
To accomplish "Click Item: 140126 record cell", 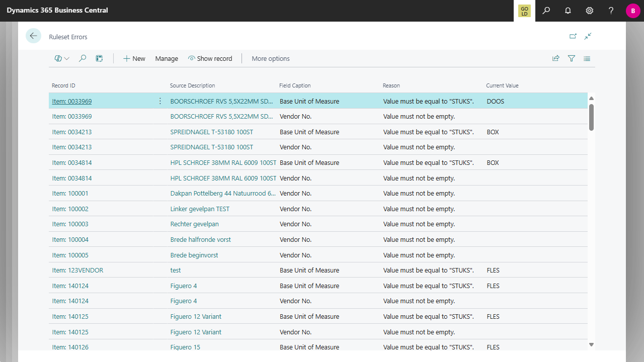I will pyautogui.click(x=70, y=347).
